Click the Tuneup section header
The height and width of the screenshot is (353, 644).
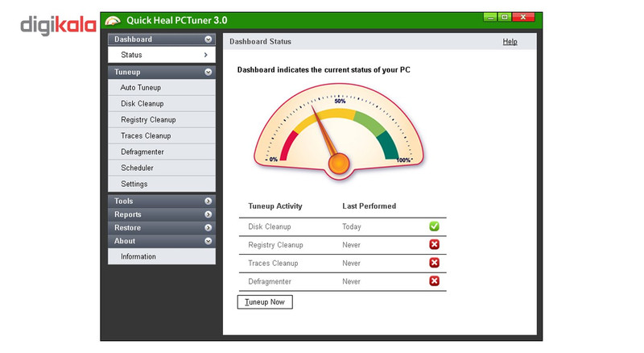point(162,72)
